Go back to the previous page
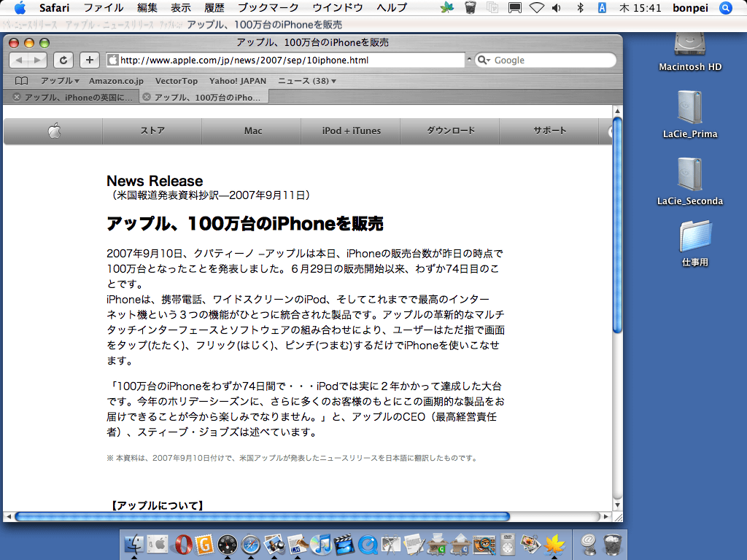The image size is (747, 560). pos(18,60)
